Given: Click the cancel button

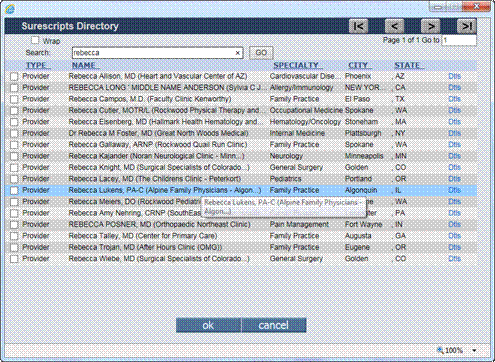Looking at the screenshot, I should (274, 325).
